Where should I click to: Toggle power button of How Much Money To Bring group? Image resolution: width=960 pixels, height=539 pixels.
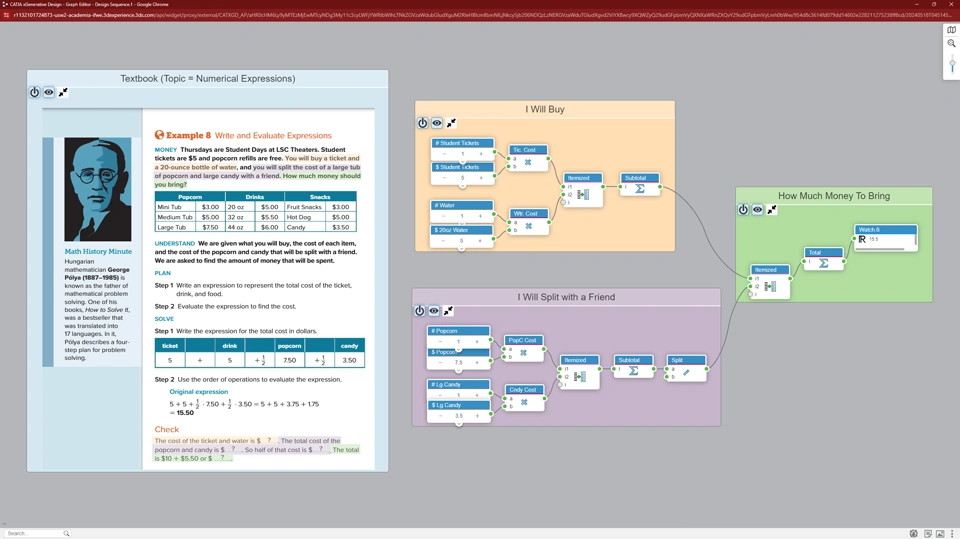(743, 209)
